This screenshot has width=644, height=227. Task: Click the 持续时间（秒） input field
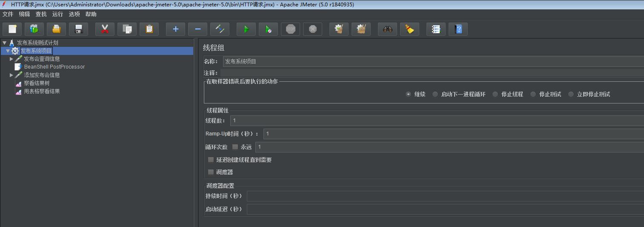445,196
